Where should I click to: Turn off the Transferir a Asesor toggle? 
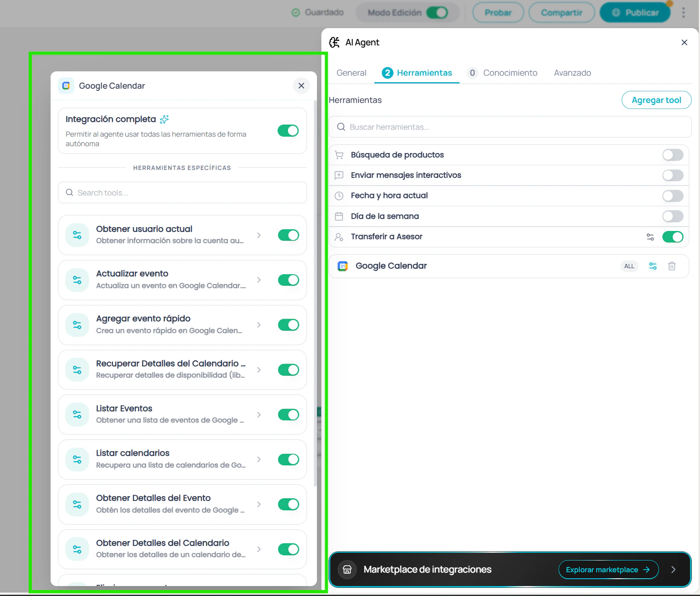point(672,237)
